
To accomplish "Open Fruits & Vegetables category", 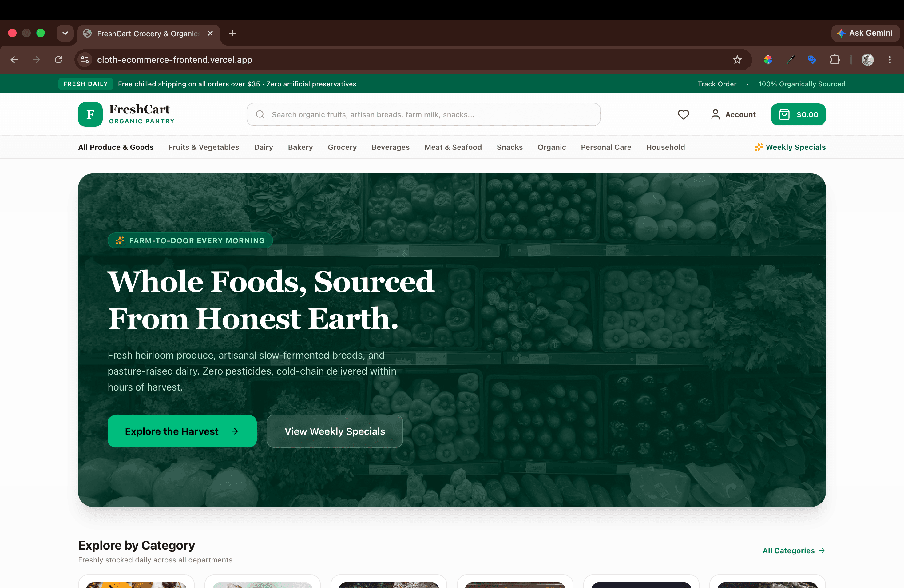I will tap(204, 147).
